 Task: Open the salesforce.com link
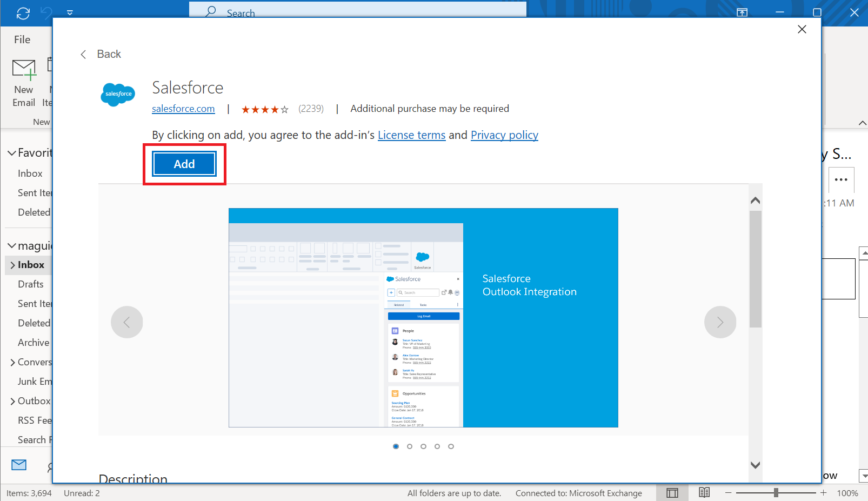click(183, 109)
